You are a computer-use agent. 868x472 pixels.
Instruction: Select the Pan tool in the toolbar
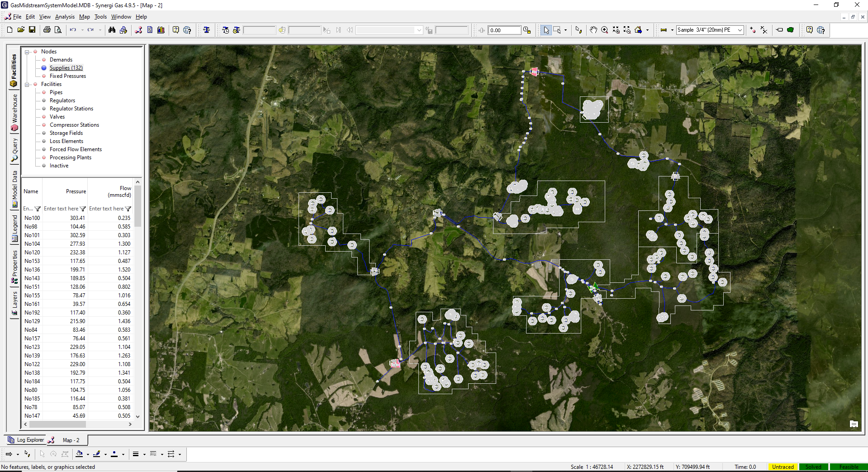click(594, 30)
